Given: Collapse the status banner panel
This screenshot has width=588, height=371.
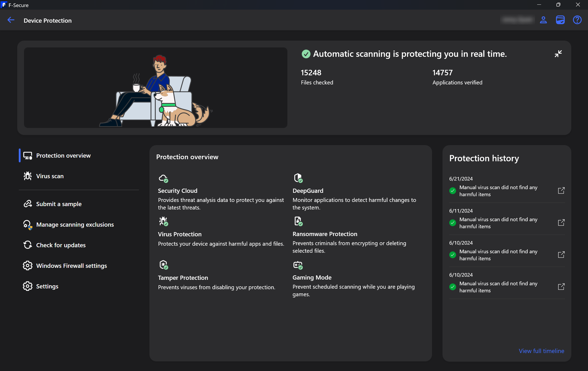Looking at the screenshot, I should [x=558, y=54].
